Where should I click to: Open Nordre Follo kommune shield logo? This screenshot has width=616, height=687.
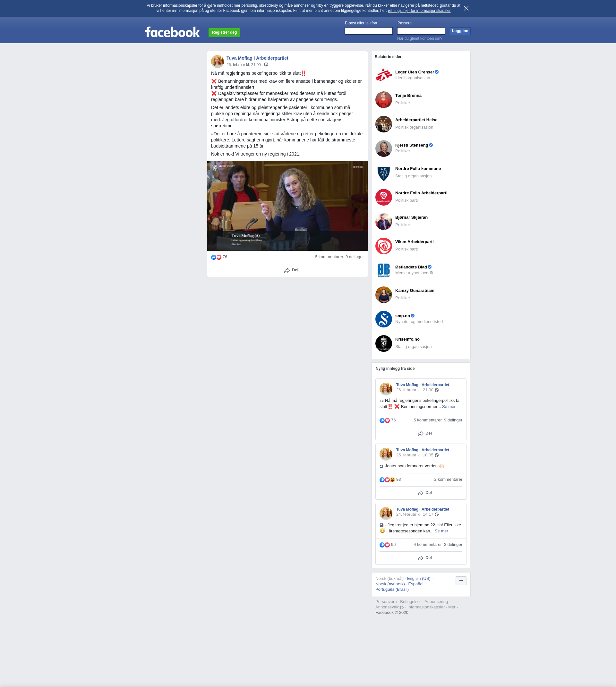pyautogui.click(x=383, y=173)
